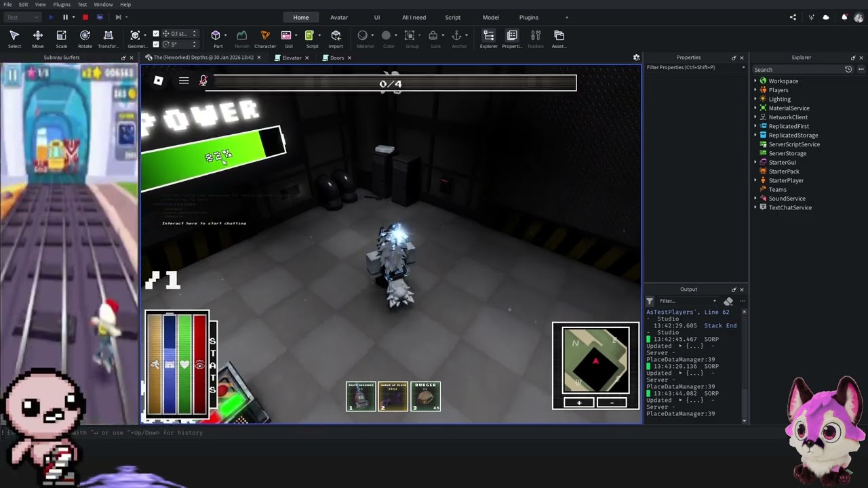Open the Terrain editor
This screenshot has height=488, width=868.
241,39
